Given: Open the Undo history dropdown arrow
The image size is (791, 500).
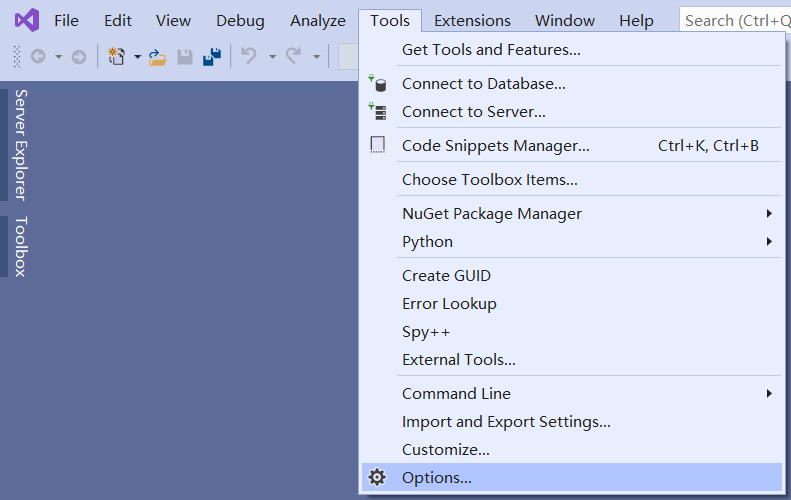Looking at the screenshot, I should click(272, 57).
